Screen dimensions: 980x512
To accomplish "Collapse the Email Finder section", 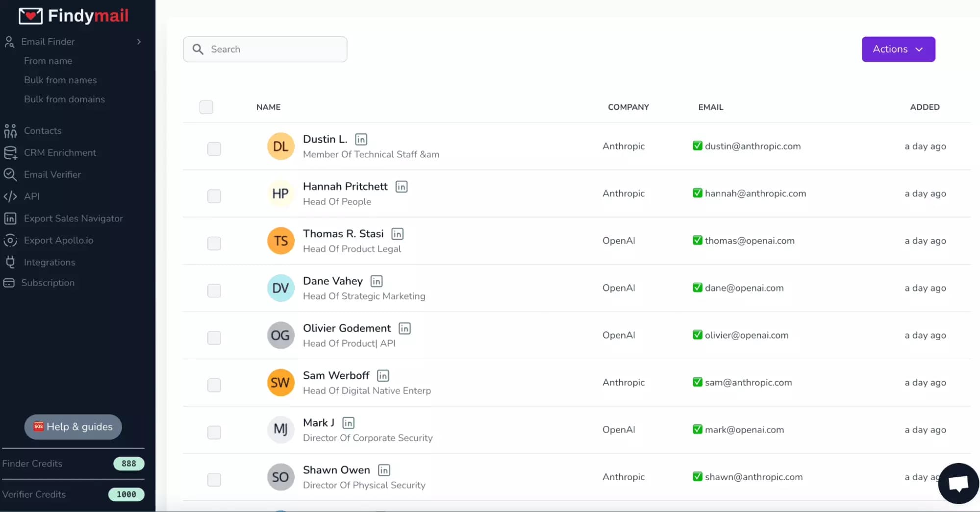I will [139, 42].
